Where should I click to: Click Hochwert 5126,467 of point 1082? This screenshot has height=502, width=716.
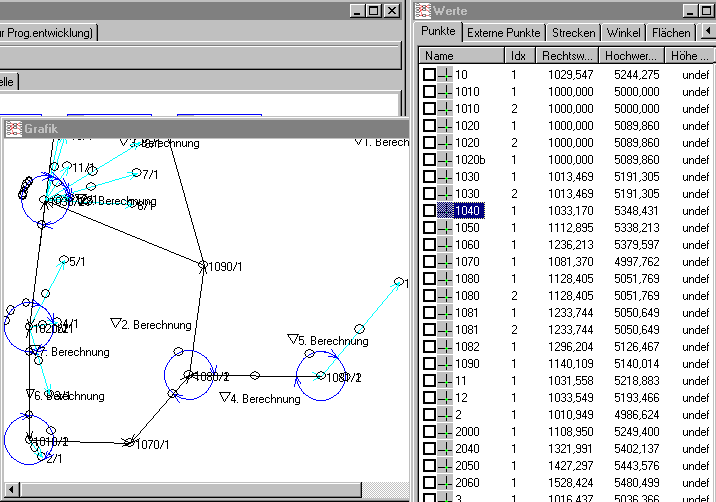click(x=636, y=347)
